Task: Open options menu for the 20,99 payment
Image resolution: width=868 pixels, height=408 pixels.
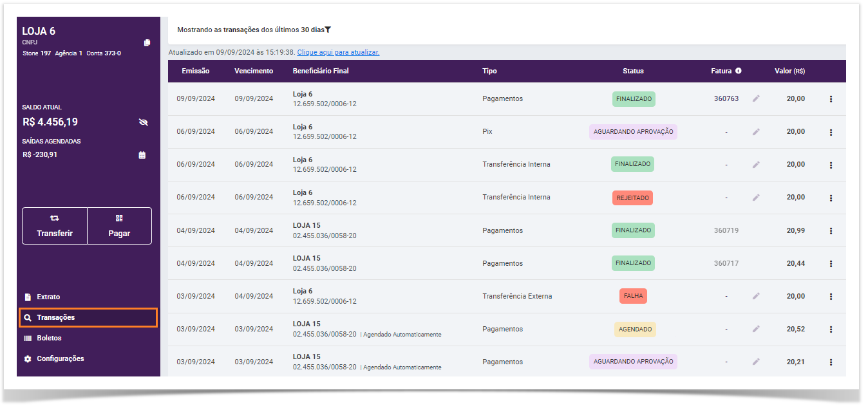Action: pos(831,230)
